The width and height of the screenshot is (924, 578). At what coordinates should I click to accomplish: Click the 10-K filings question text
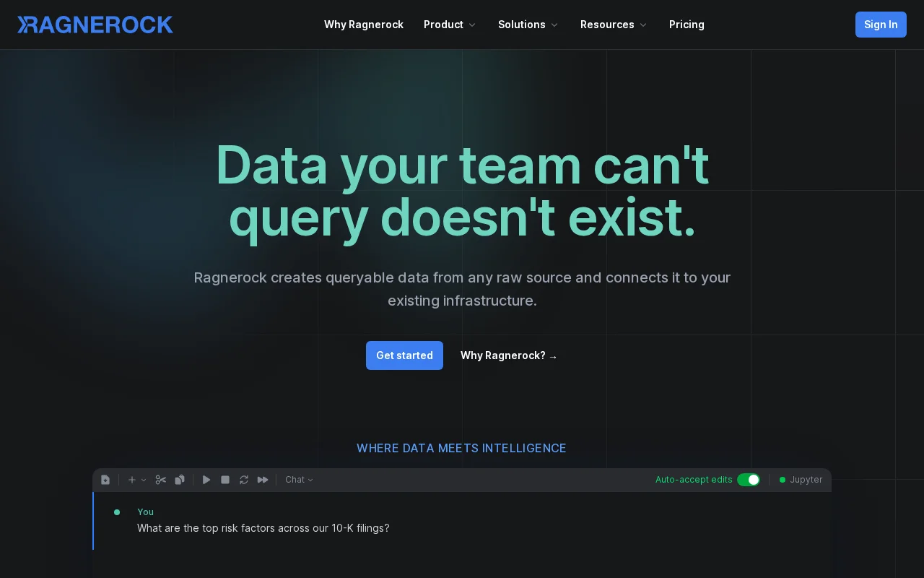263,528
